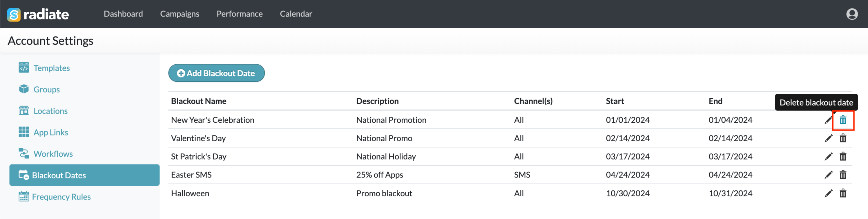Click the National Promo description
868x219 pixels.
[x=384, y=138]
